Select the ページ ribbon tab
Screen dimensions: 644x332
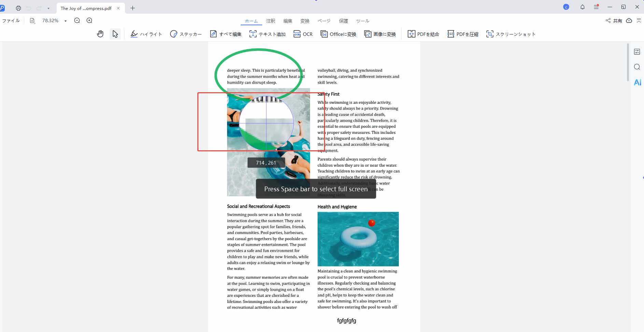(x=324, y=21)
